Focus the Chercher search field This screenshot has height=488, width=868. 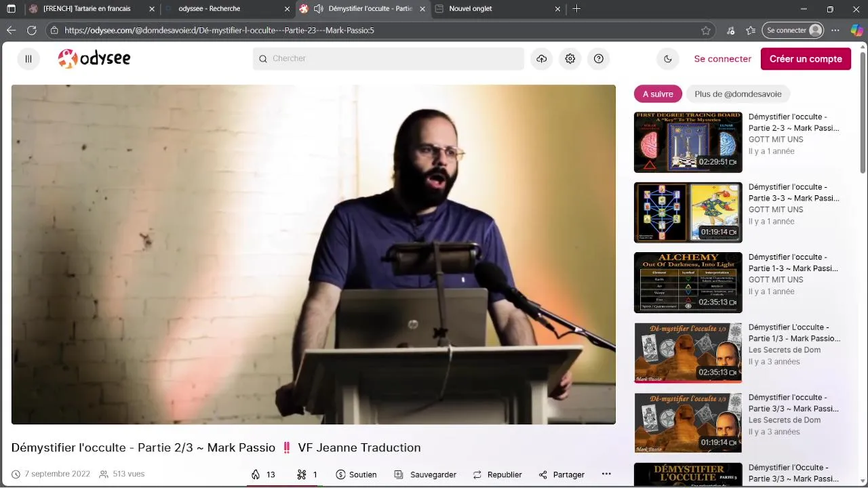click(x=389, y=59)
